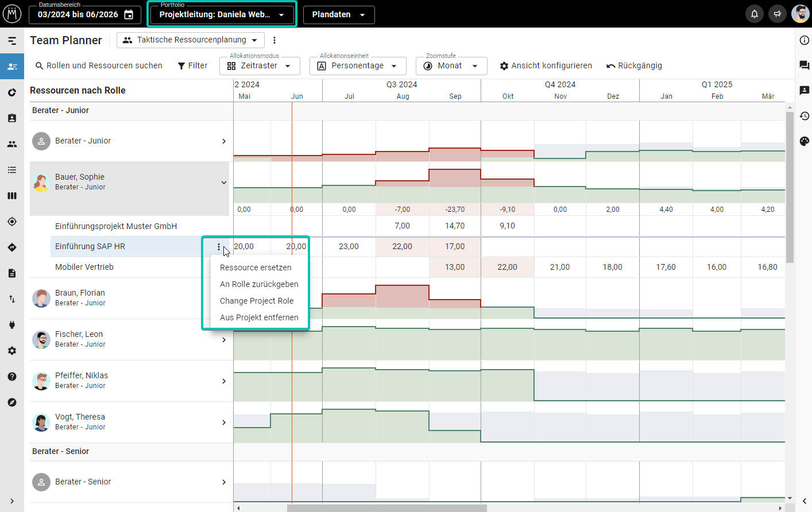Open the diamond directions sidebar icon
Screen dimensions: 812x512
click(x=12, y=247)
